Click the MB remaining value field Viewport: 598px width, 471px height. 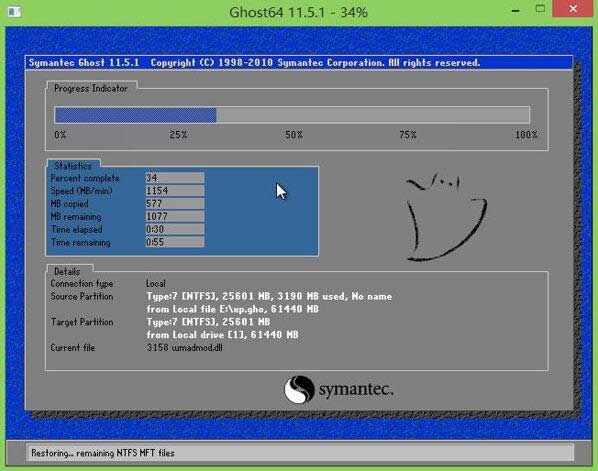click(x=175, y=217)
